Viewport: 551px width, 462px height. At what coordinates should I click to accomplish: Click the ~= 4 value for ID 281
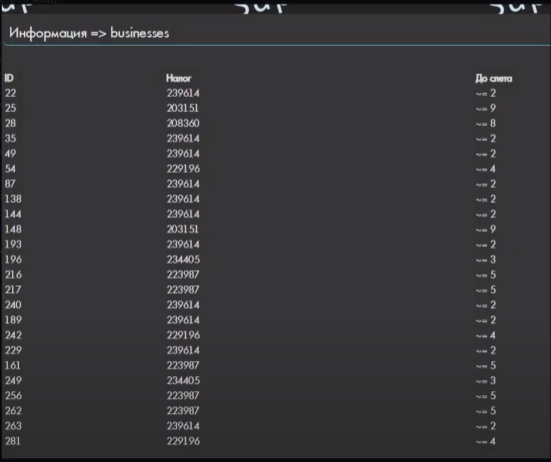(486, 441)
